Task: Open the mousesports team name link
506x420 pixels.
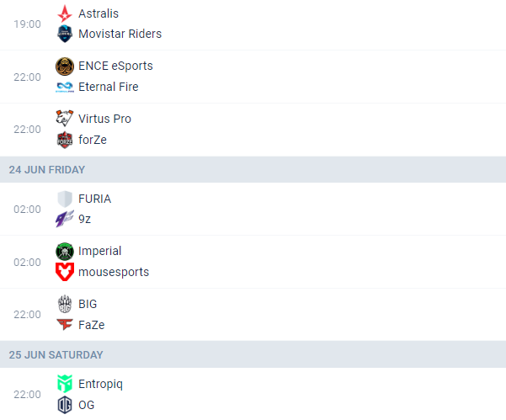Action: coord(114,272)
